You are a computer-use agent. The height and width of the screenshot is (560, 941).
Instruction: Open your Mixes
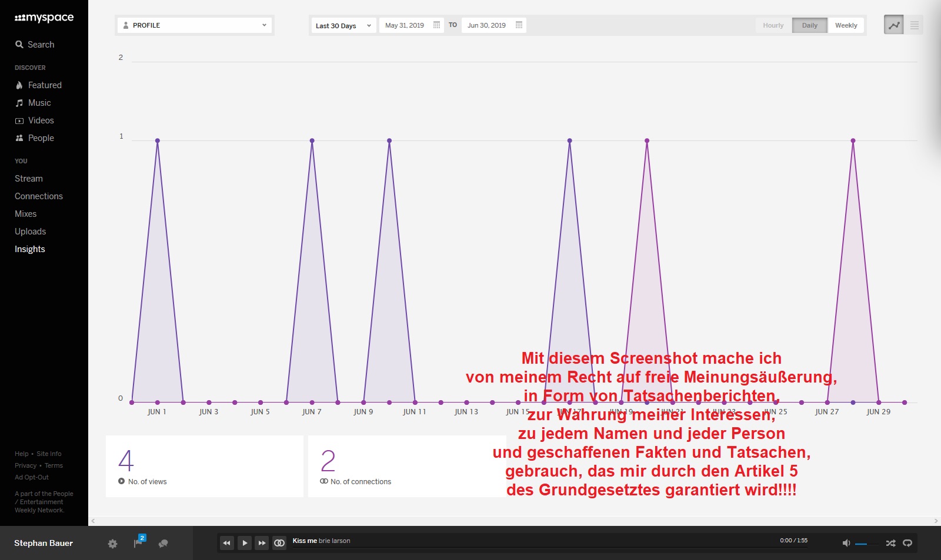(26, 214)
